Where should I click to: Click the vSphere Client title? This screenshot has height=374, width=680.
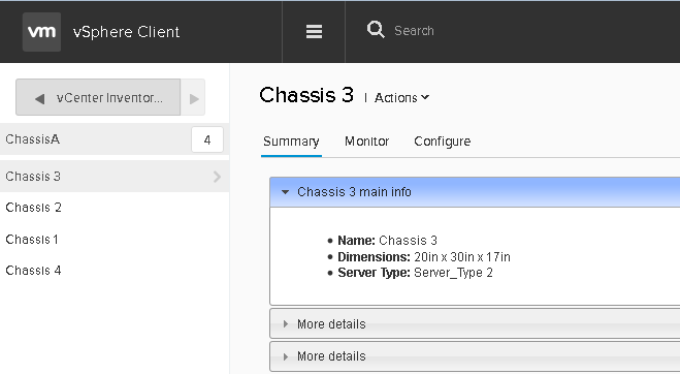[126, 32]
